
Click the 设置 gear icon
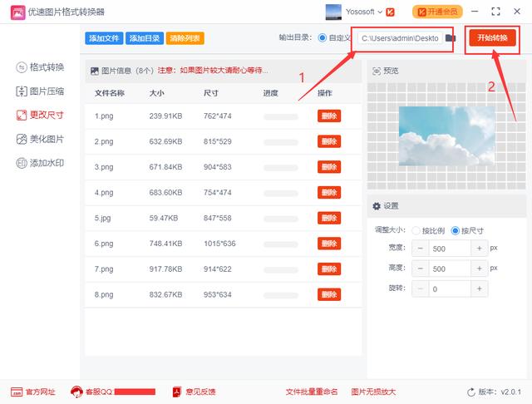377,206
